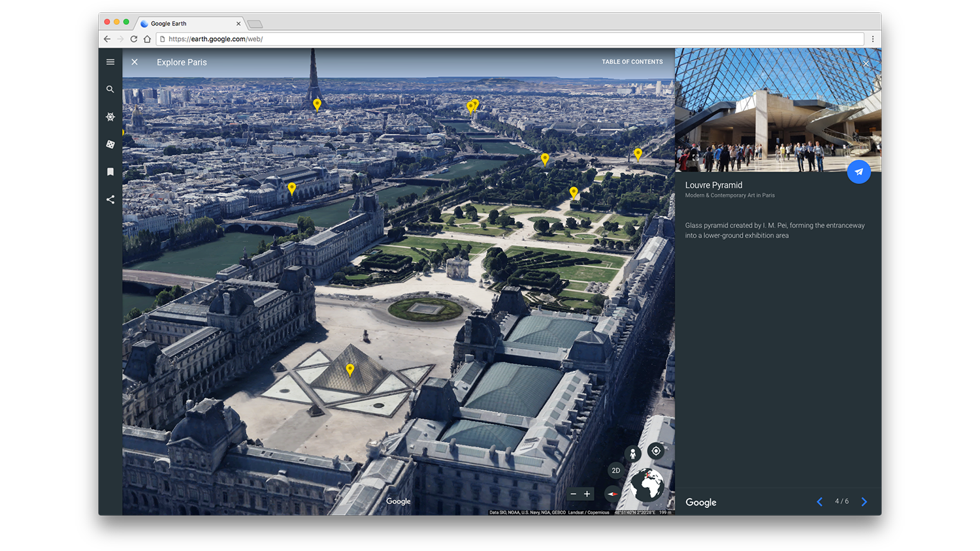Click the Louvre Pyramid interior photo

coord(778,110)
